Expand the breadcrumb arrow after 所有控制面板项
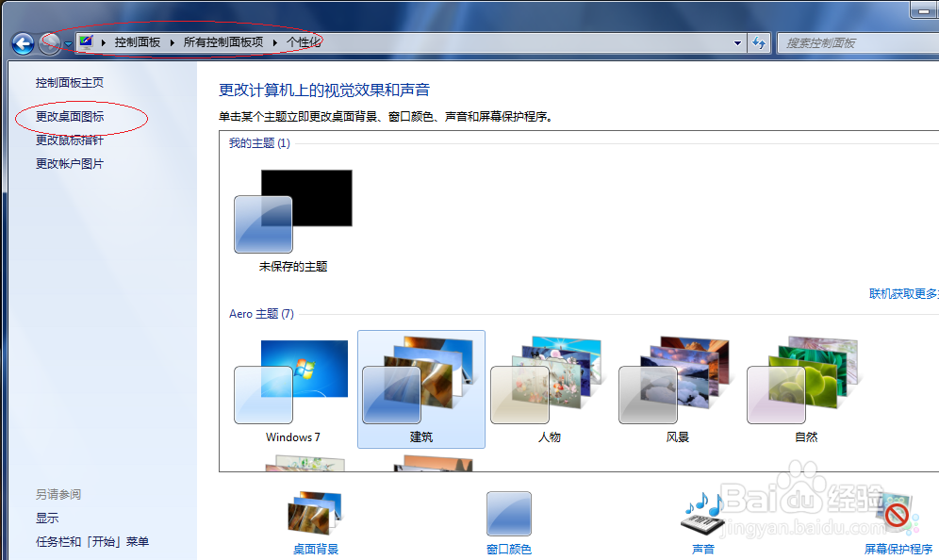This screenshot has height=560, width=939. [x=273, y=42]
